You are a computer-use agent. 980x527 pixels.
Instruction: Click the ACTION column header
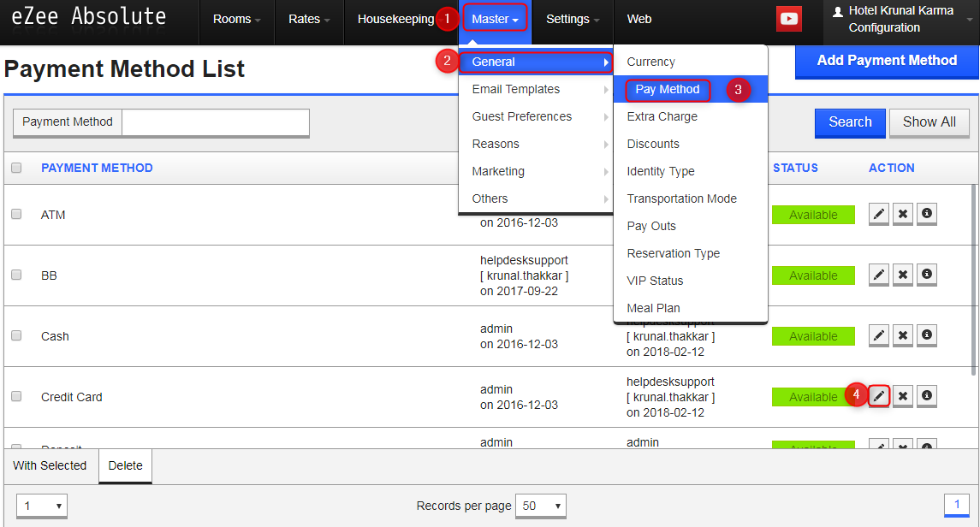(x=891, y=168)
